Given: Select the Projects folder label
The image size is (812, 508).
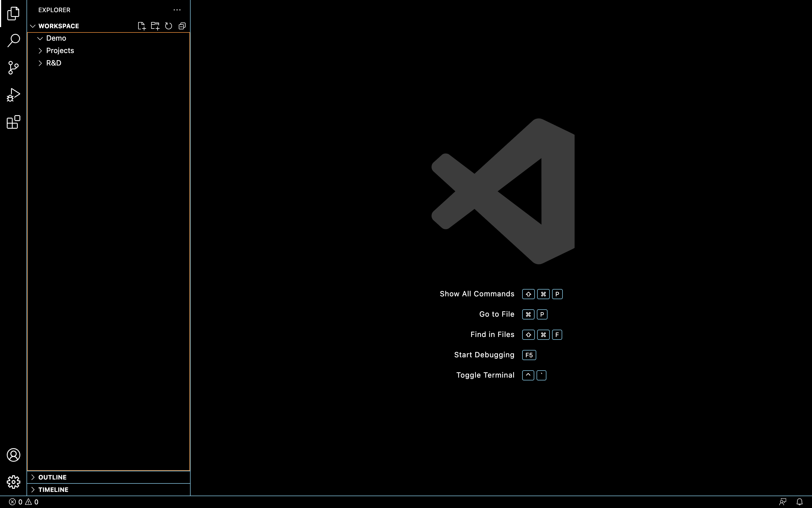Looking at the screenshot, I should pos(60,51).
